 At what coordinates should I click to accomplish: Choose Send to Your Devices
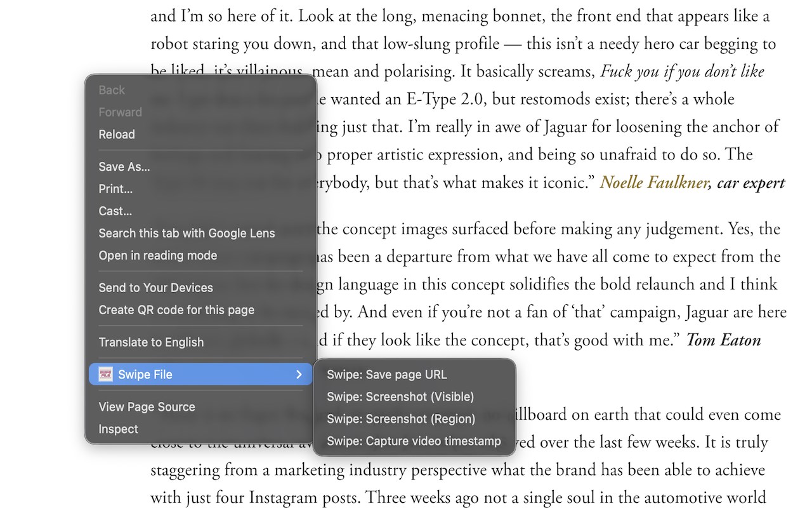tap(200, 288)
